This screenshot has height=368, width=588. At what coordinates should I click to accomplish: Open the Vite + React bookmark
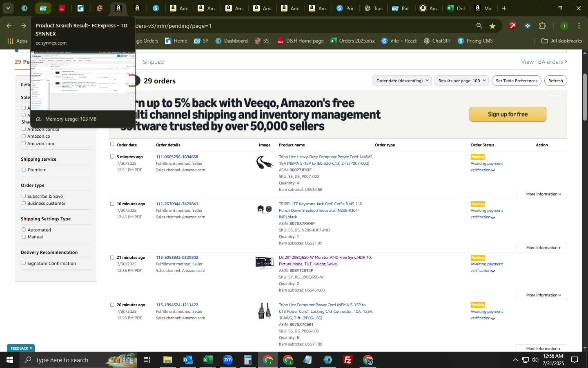click(x=399, y=41)
